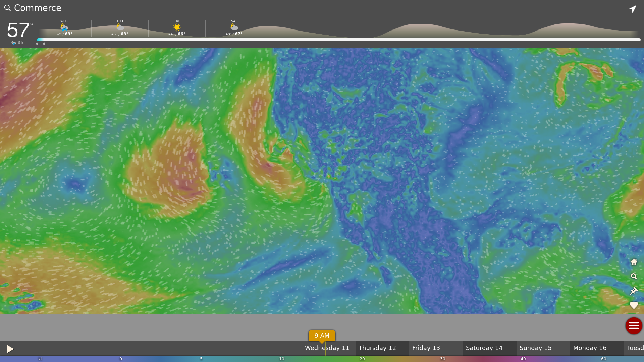Open the red hamburger menu button
The width and height of the screenshot is (644, 362).
tap(634, 326)
